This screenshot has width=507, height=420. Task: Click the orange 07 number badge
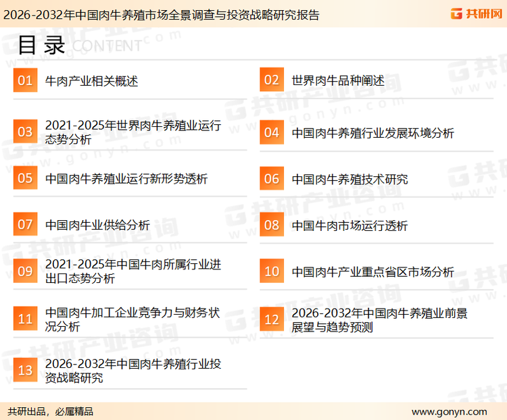(25, 224)
